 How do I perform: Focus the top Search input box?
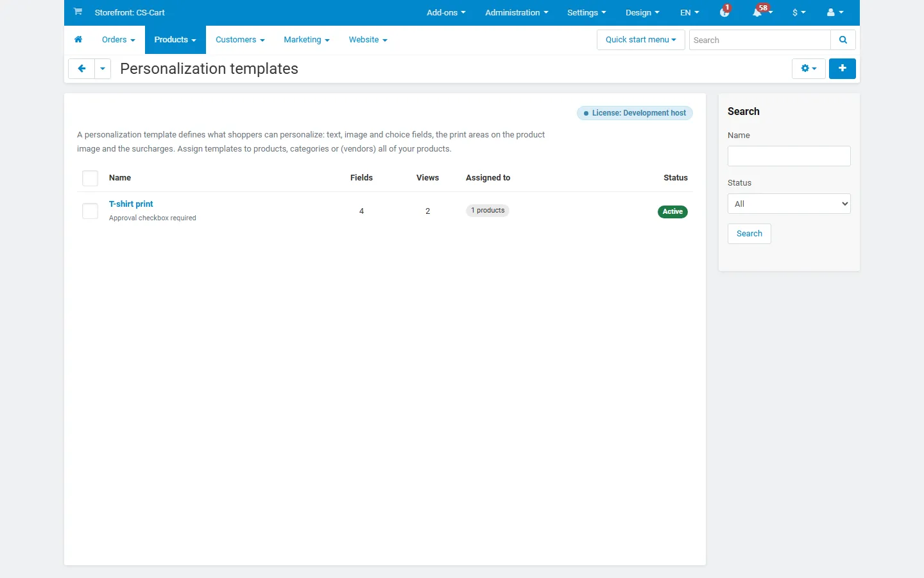(760, 40)
